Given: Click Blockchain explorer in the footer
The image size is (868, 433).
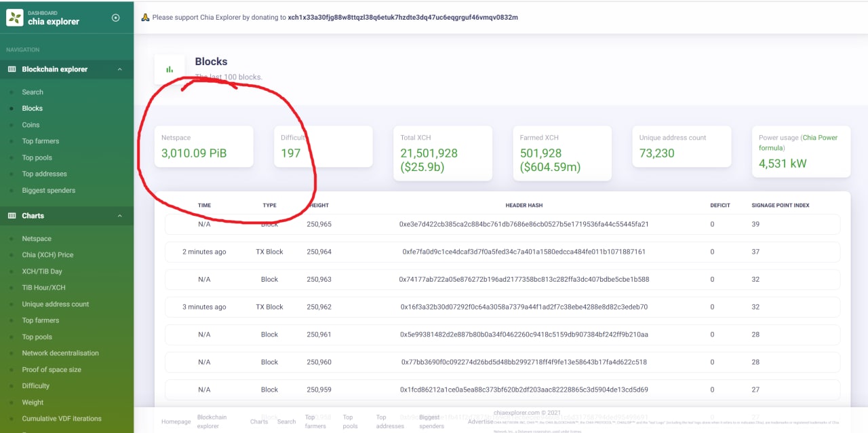Looking at the screenshot, I should click(212, 421).
